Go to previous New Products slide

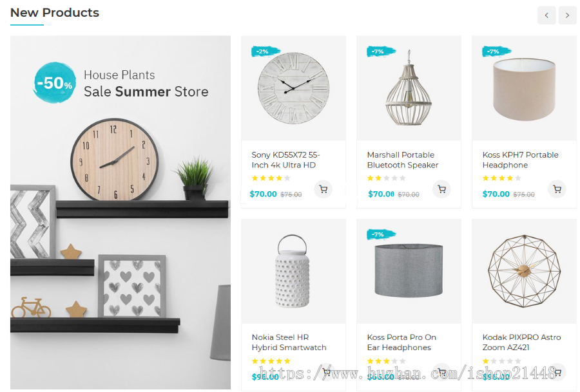pyautogui.click(x=546, y=15)
